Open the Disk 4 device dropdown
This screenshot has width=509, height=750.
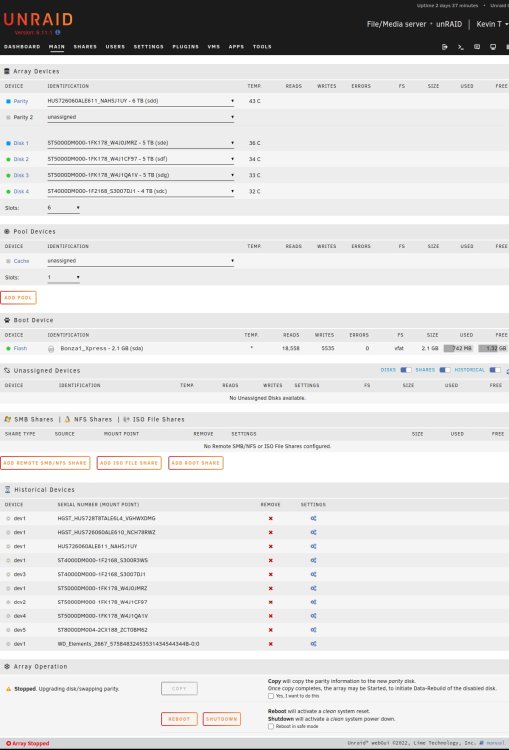click(x=141, y=191)
